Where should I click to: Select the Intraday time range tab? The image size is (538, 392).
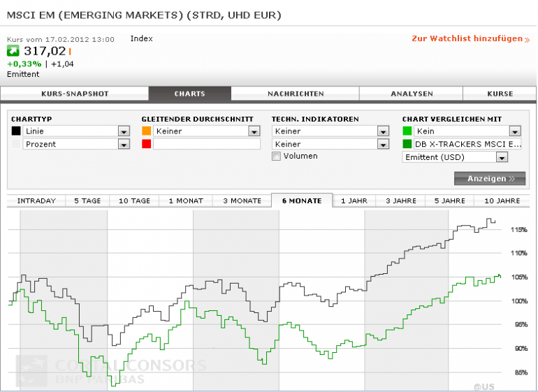tap(36, 201)
